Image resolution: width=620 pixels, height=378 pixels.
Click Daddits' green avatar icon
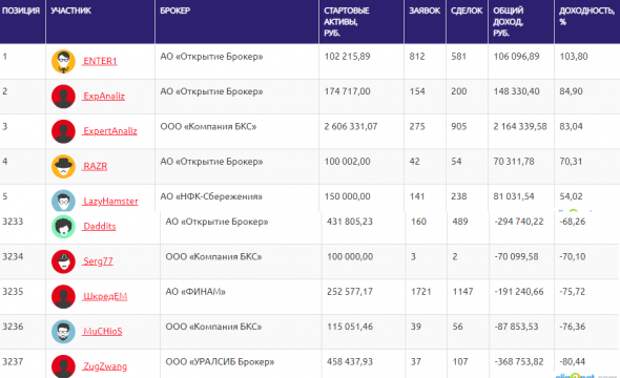pyautogui.click(x=63, y=227)
